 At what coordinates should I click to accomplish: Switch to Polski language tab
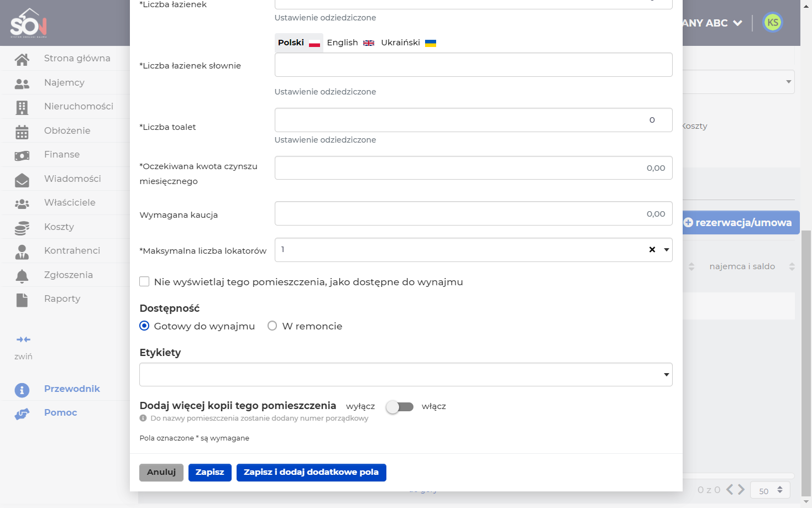point(299,43)
